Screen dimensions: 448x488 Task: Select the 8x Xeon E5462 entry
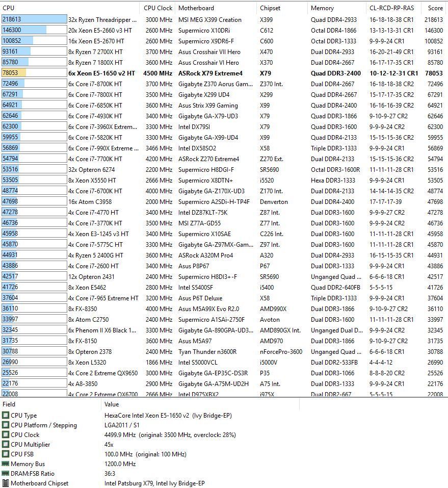click(87, 288)
